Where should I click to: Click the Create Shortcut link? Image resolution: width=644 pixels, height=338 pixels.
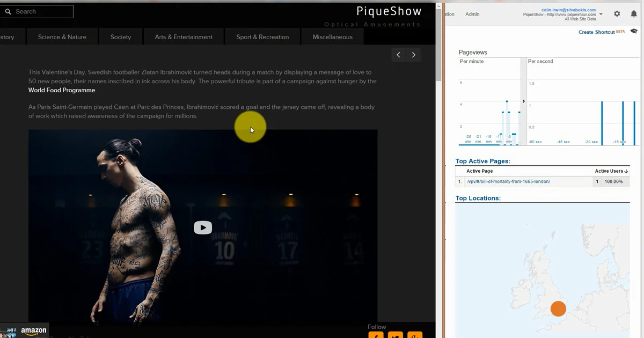[x=596, y=32]
